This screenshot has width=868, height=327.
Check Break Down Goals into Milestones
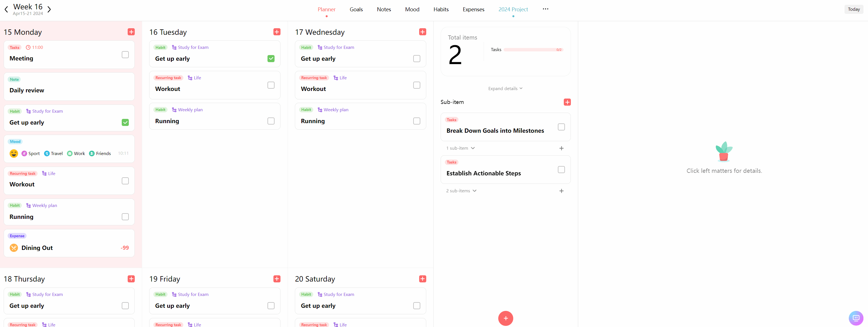point(561,127)
